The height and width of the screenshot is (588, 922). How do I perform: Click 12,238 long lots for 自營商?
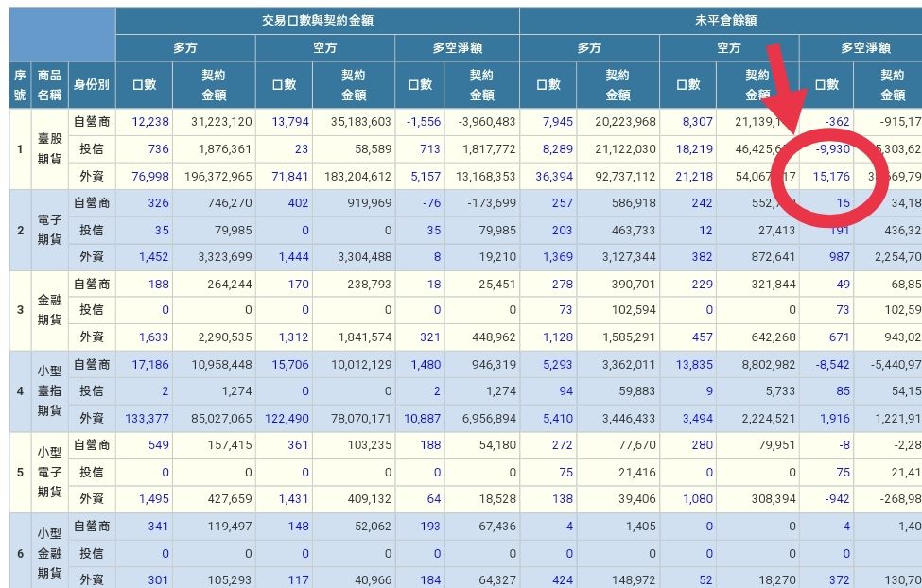(x=150, y=122)
